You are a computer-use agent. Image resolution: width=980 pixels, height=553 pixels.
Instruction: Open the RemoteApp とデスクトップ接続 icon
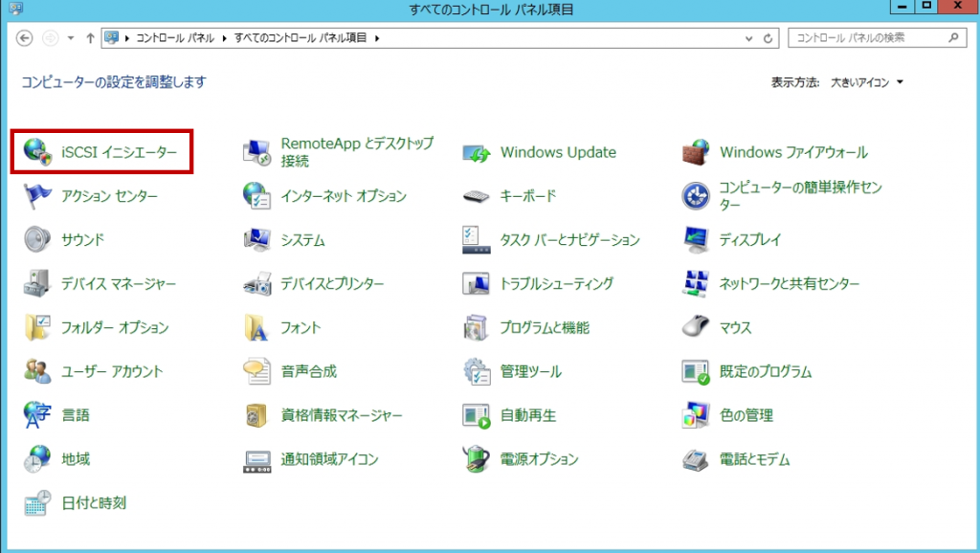[256, 152]
